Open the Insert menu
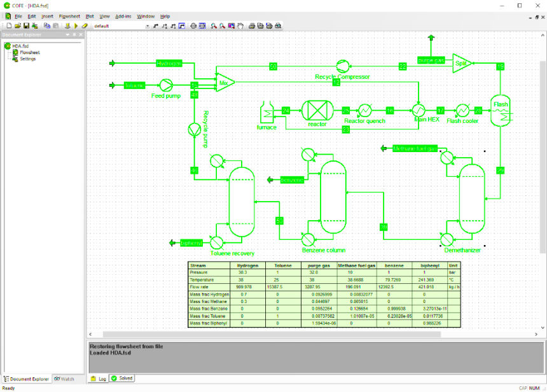The image size is (547, 392). pyautogui.click(x=47, y=17)
